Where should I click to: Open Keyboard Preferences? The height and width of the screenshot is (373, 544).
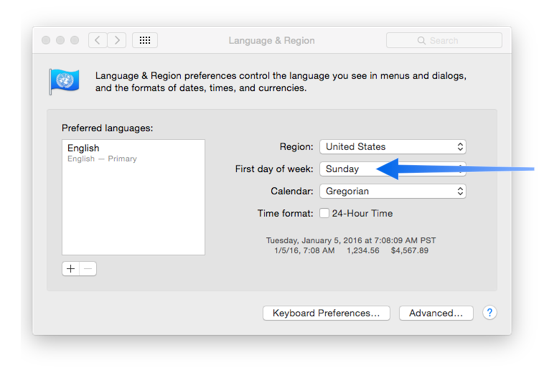tap(326, 313)
